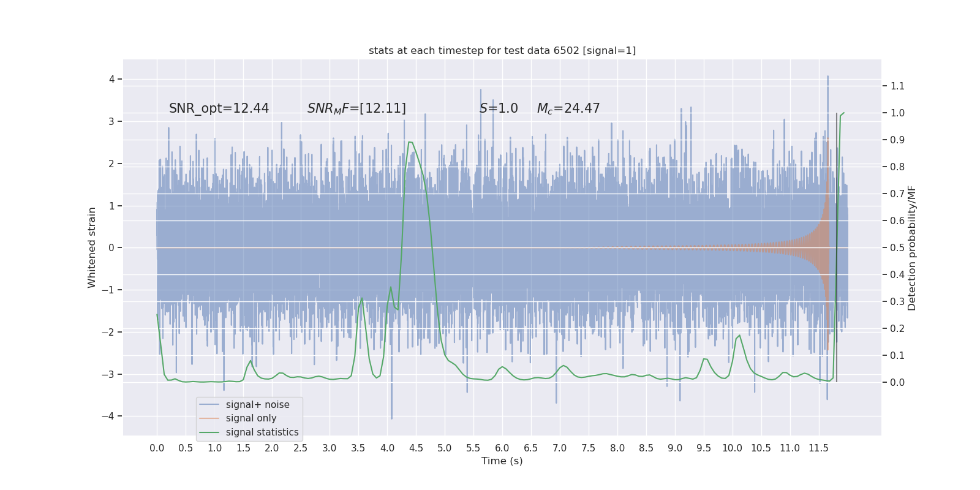980x490 pixels.
Task: Click the S=1.0 annotation
Action: pos(499,108)
